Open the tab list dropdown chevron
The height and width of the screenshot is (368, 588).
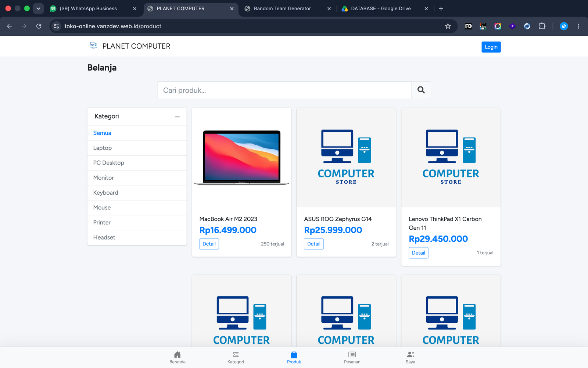click(38, 8)
